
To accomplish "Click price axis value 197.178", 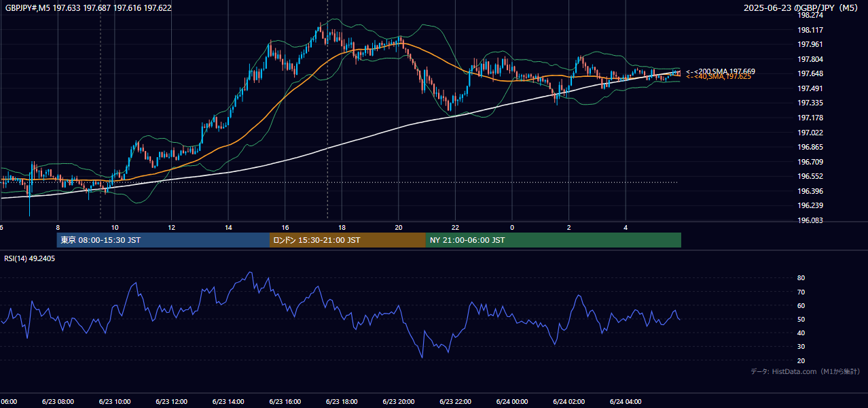I will coord(811,118).
